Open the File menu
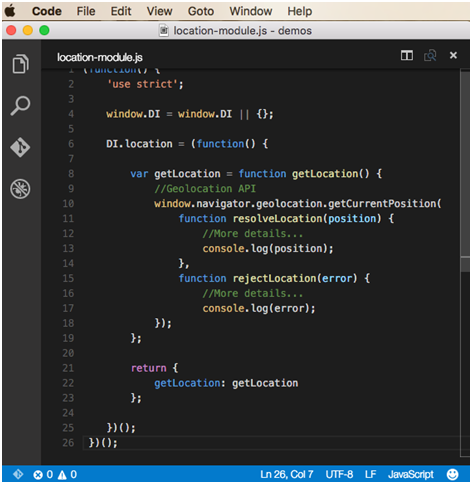The image size is (472, 484). point(86,11)
